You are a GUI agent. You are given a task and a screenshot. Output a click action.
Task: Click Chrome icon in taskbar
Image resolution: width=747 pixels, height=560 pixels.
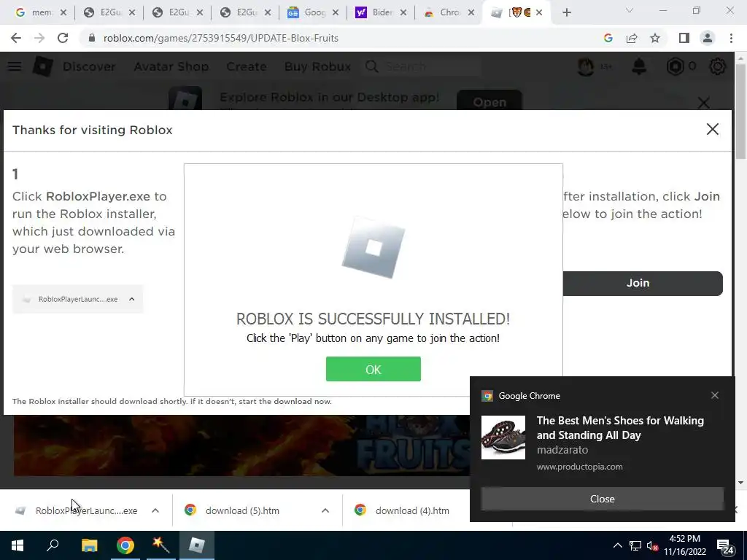(125, 545)
